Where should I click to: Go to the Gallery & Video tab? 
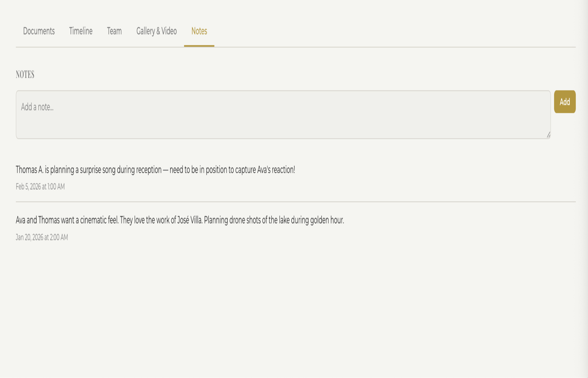pyautogui.click(x=157, y=31)
